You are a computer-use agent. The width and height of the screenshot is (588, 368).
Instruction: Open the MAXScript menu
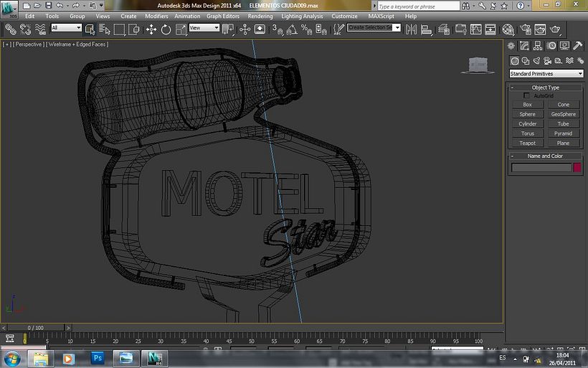tap(381, 16)
